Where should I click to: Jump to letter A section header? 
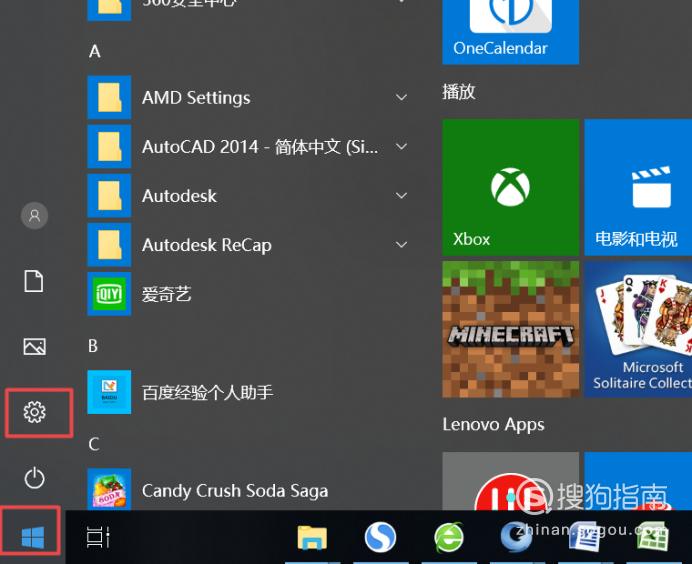[94, 52]
